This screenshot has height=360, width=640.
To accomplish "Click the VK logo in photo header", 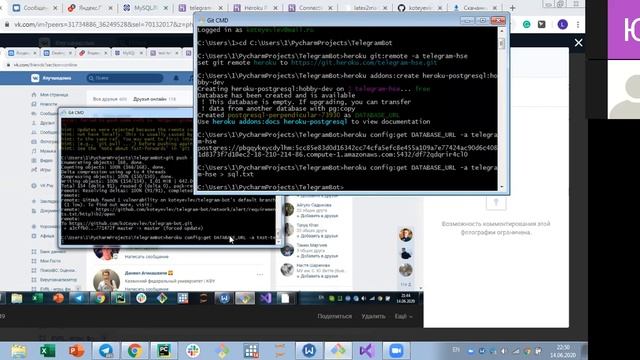I will point(35,78).
